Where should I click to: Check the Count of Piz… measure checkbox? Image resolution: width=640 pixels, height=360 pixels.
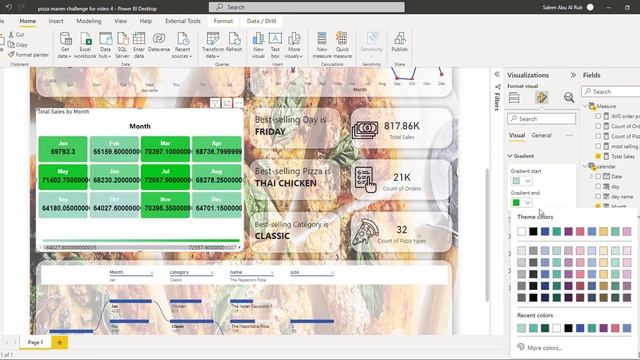[x=598, y=136]
